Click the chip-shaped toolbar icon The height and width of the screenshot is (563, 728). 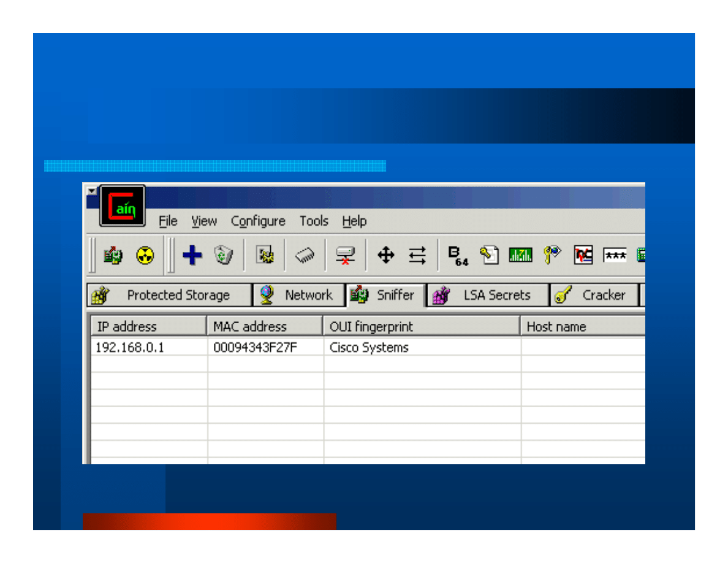[x=305, y=255]
